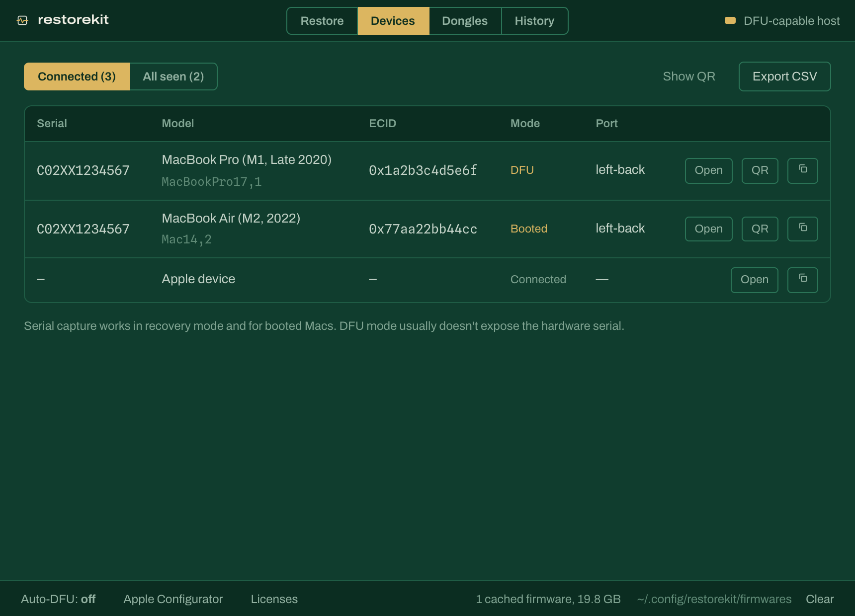Image resolution: width=855 pixels, height=616 pixels.
Task: Click the restorekit app name
Action: [x=73, y=20]
